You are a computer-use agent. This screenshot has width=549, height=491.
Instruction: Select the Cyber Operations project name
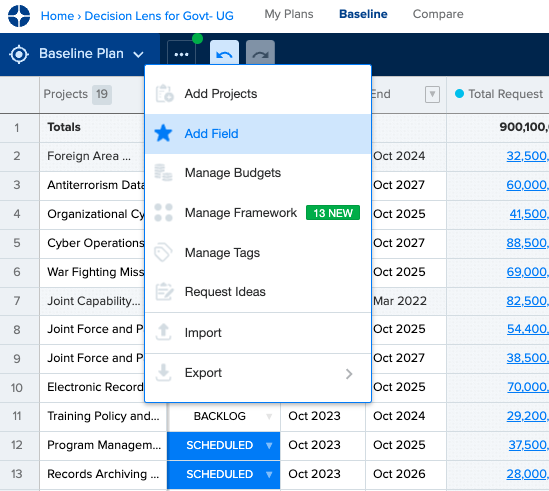click(96, 243)
